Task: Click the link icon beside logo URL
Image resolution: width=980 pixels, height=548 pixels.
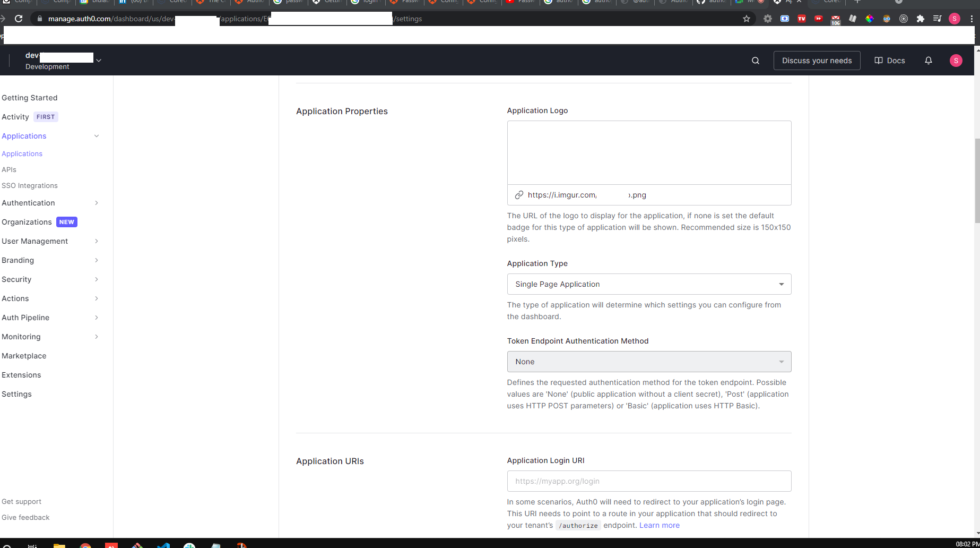Action: point(519,195)
